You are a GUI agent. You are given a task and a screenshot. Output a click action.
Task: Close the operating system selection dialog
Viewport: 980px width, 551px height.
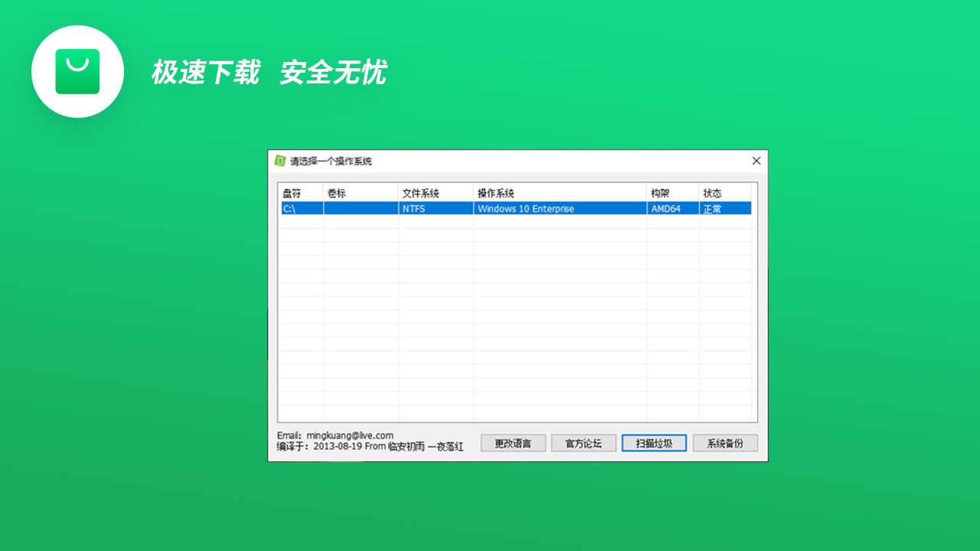(x=756, y=161)
